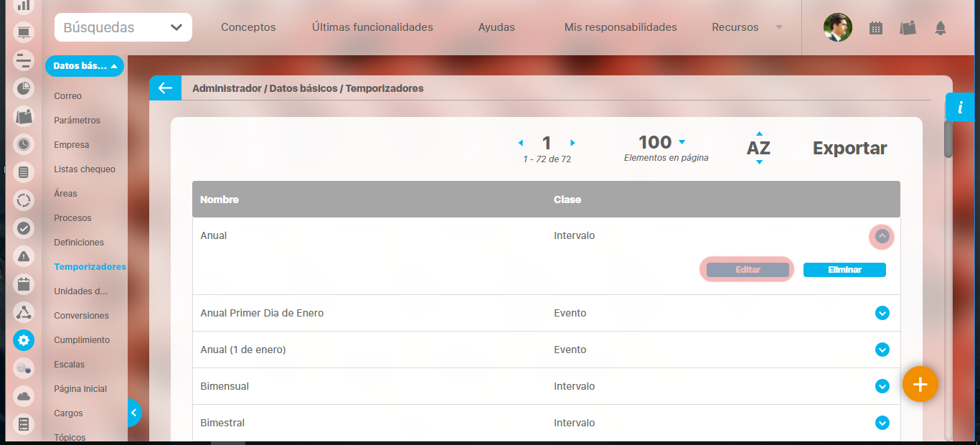This screenshot has width=980, height=445.
Task: Click the blue back arrow button
Action: point(165,88)
